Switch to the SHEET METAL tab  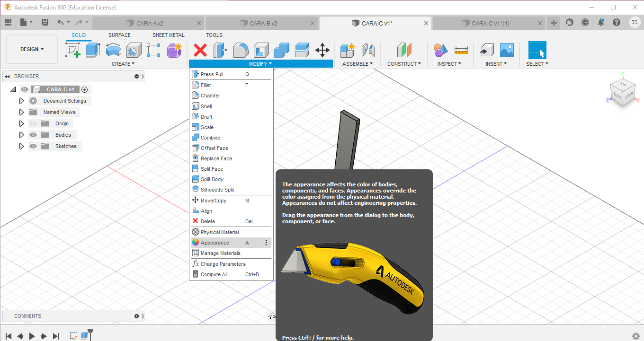pyautogui.click(x=169, y=35)
